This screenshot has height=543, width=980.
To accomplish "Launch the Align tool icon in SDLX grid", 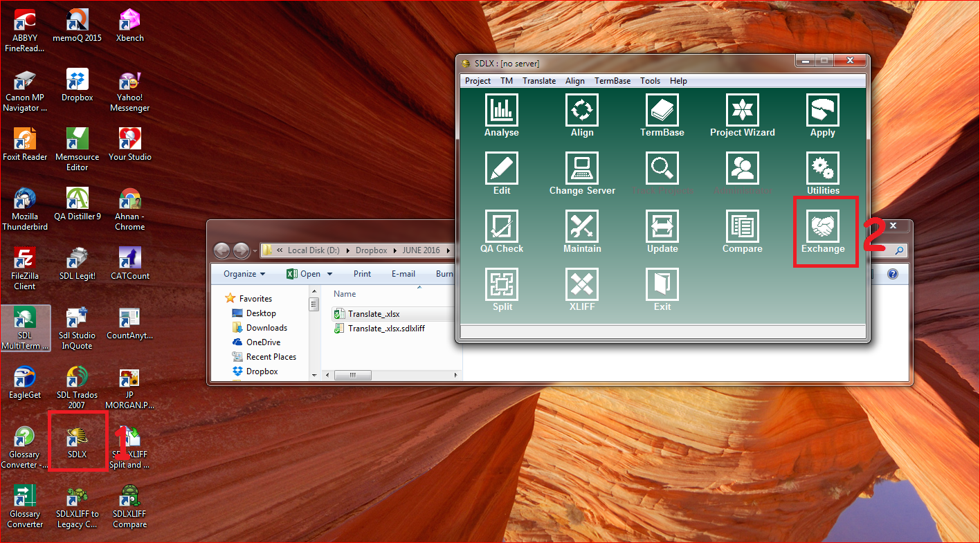I will pos(582,116).
